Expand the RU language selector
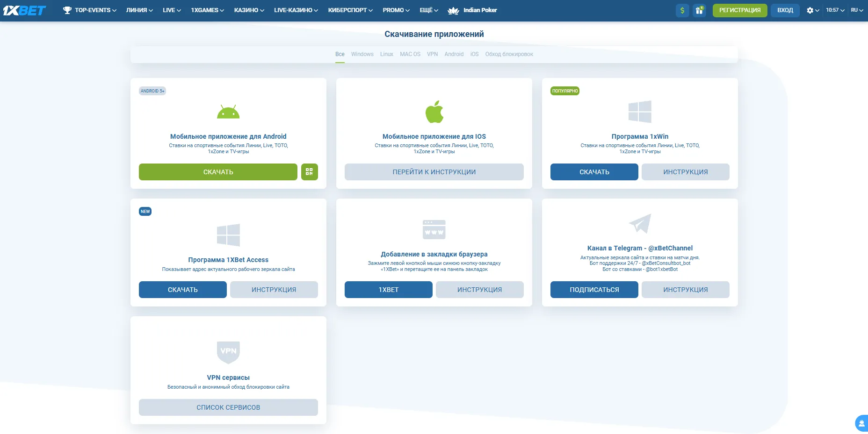 pos(857,10)
